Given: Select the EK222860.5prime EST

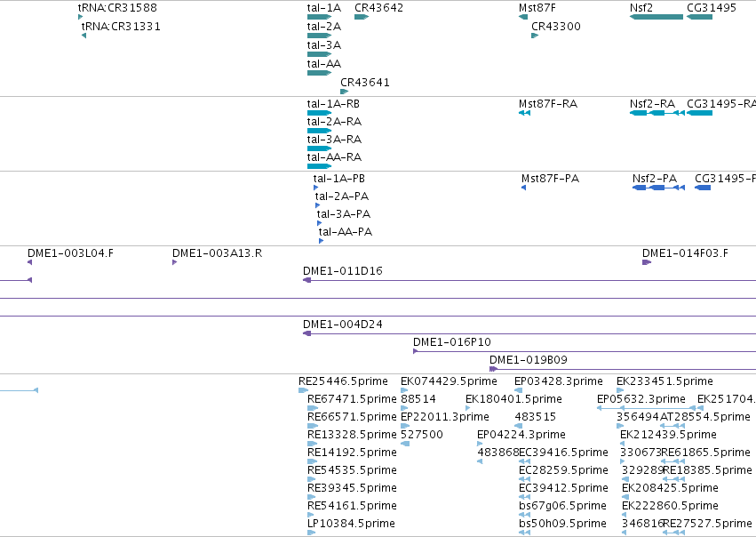Looking at the screenshot, I should pyautogui.click(x=625, y=516).
